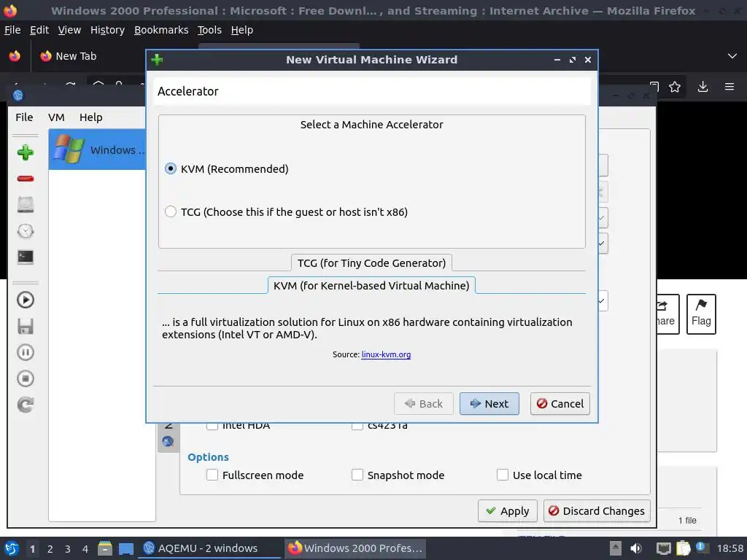Click the Windows 2000 Profes... Firefox taskbar entry

(355, 548)
